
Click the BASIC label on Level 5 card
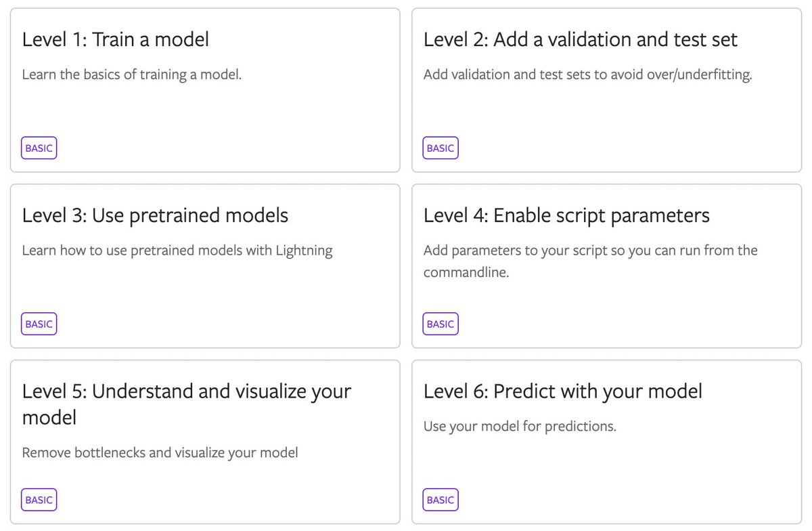pos(39,500)
